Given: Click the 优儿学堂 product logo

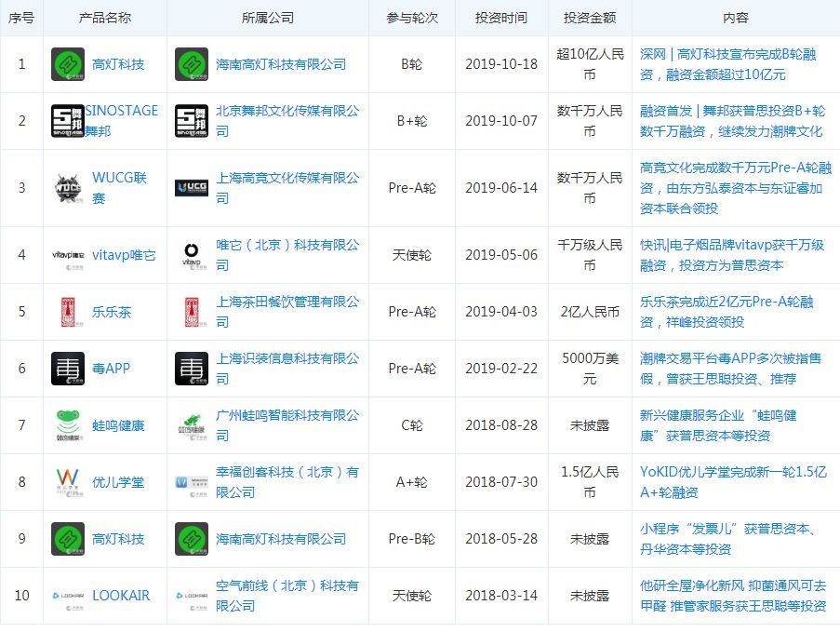Looking at the screenshot, I should (68, 482).
